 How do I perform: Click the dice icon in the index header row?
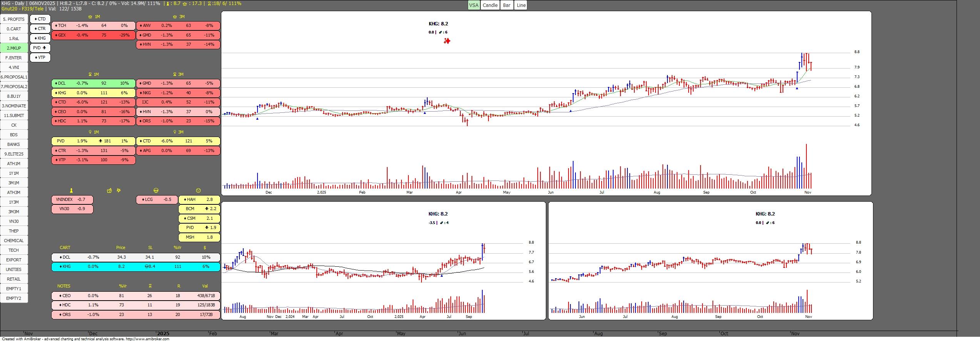point(109,191)
